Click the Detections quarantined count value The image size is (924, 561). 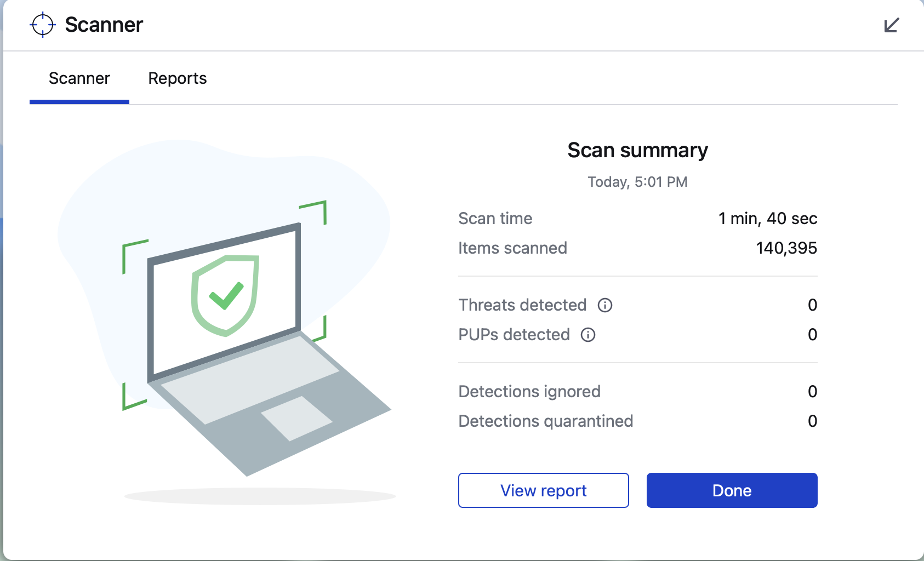point(813,421)
